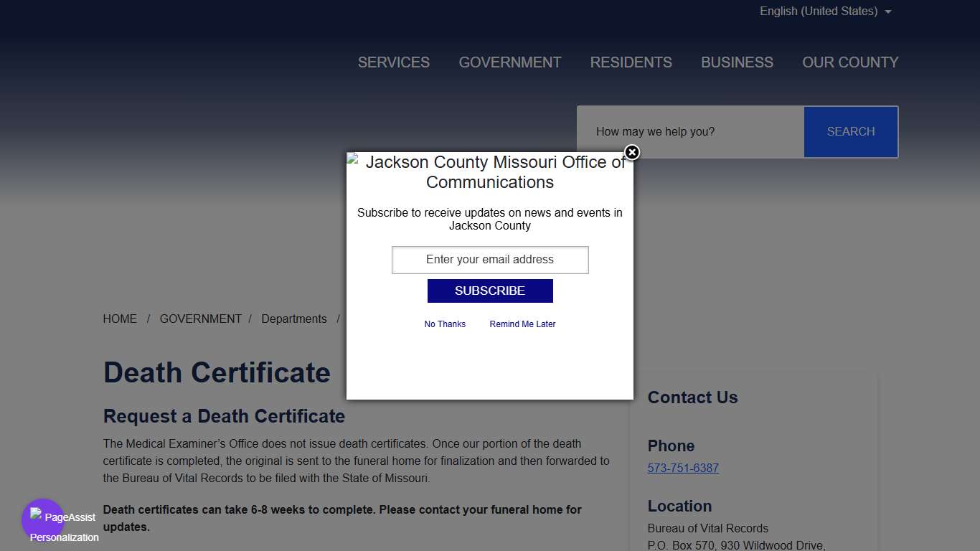This screenshot has height=551, width=980.
Task: Open the top navigation GOVERNMENT menu
Action: coord(509,62)
